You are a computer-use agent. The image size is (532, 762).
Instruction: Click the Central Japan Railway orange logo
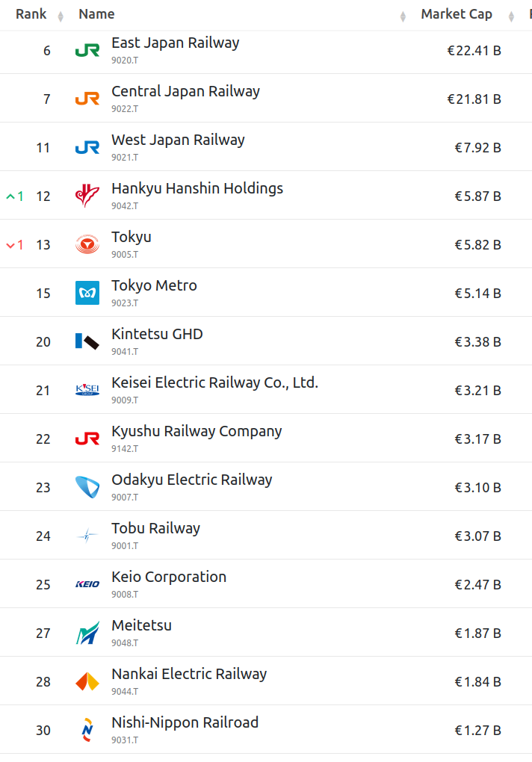point(87,99)
